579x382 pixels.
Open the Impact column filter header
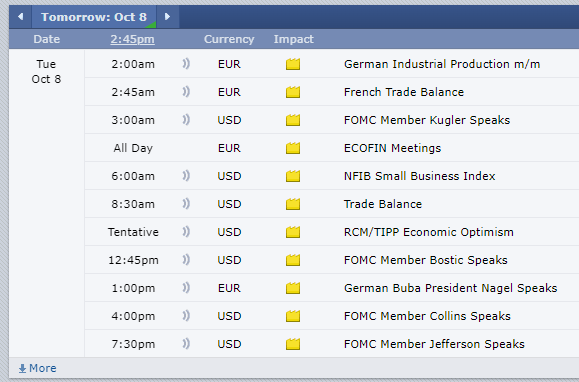pos(294,39)
